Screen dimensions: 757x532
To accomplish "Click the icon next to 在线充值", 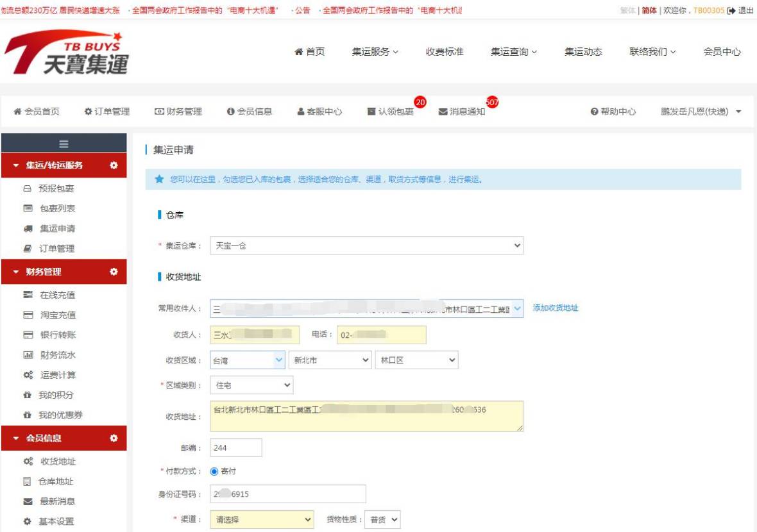I will point(28,295).
